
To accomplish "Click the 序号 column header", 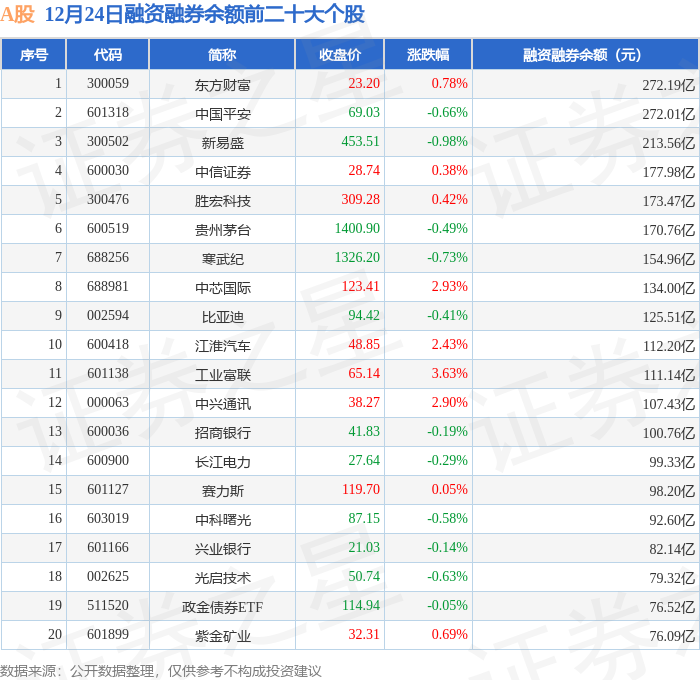I will coord(34,55).
